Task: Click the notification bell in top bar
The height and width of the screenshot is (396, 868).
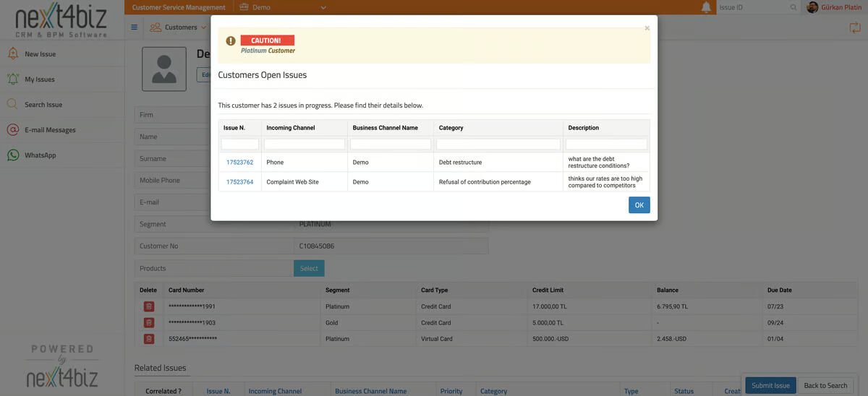Action: point(706,7)
